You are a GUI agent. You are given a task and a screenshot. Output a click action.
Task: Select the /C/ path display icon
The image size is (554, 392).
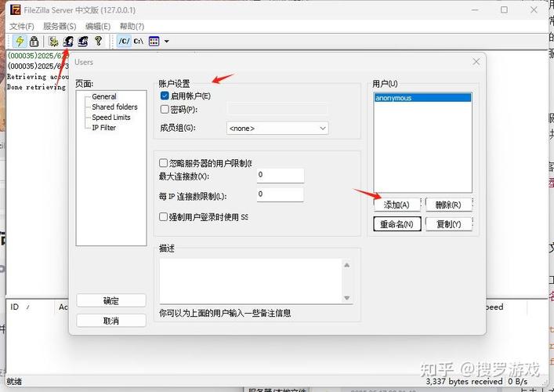click(124, 42)
